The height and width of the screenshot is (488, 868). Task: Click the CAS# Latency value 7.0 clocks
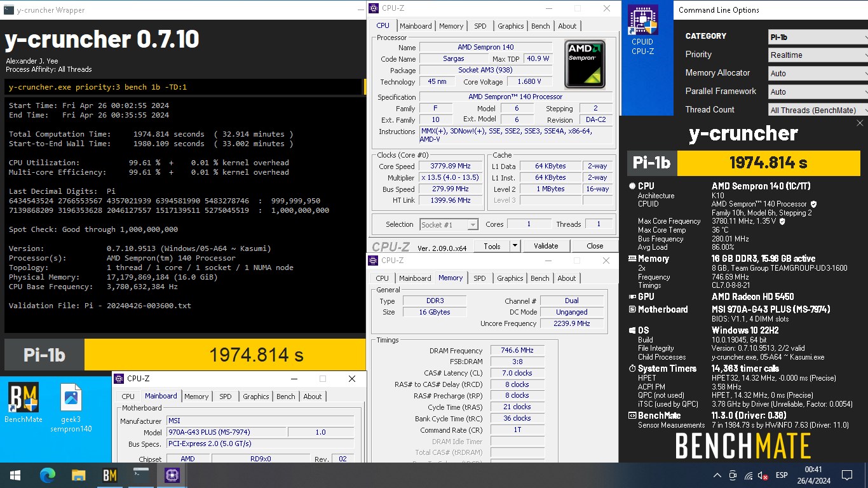(x=517, y=373)
